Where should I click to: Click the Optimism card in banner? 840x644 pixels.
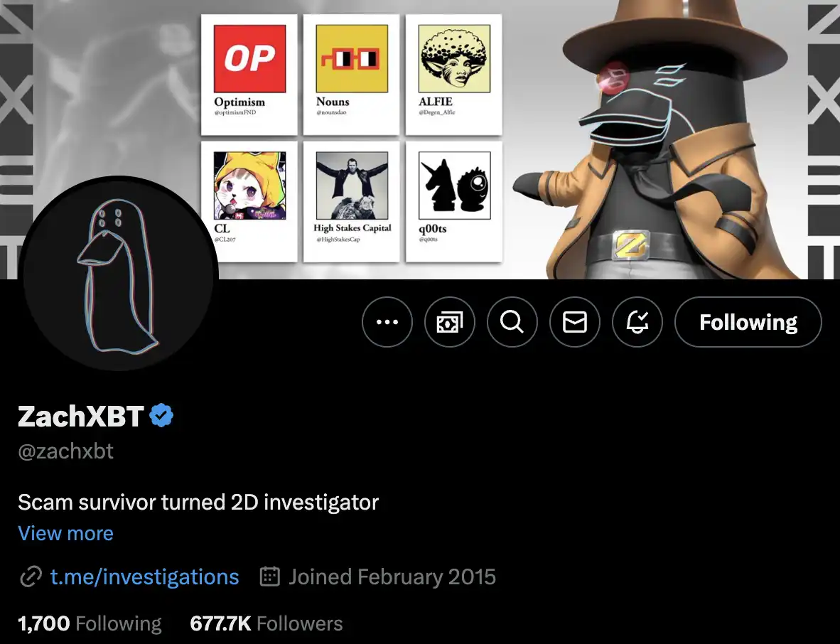[249, 74]
